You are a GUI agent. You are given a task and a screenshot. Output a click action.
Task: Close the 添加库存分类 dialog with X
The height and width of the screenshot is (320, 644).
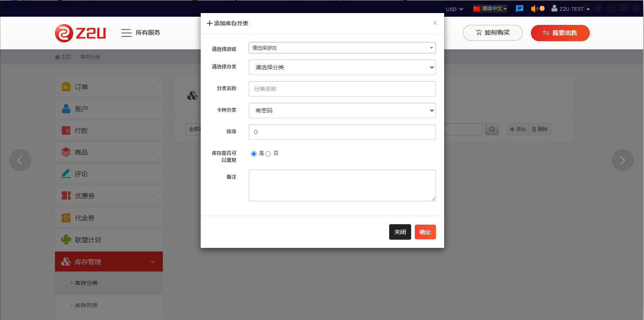(x=435, y=23)
